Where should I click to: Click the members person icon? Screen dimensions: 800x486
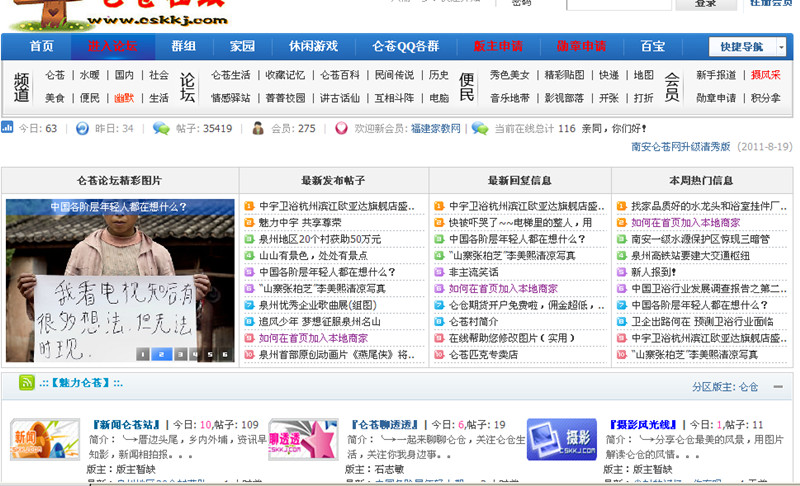point(258,129)
